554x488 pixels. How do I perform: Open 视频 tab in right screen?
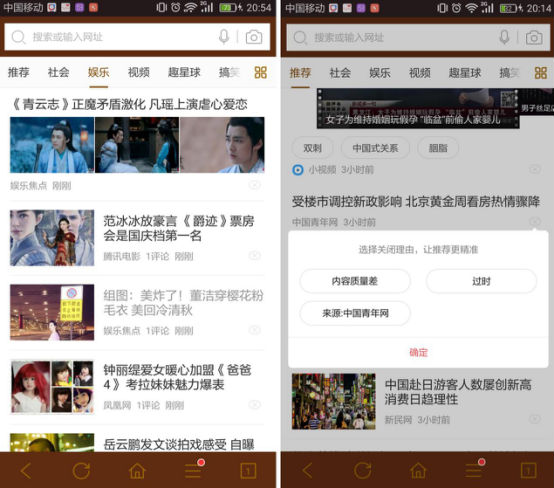(x=420, y=73)
